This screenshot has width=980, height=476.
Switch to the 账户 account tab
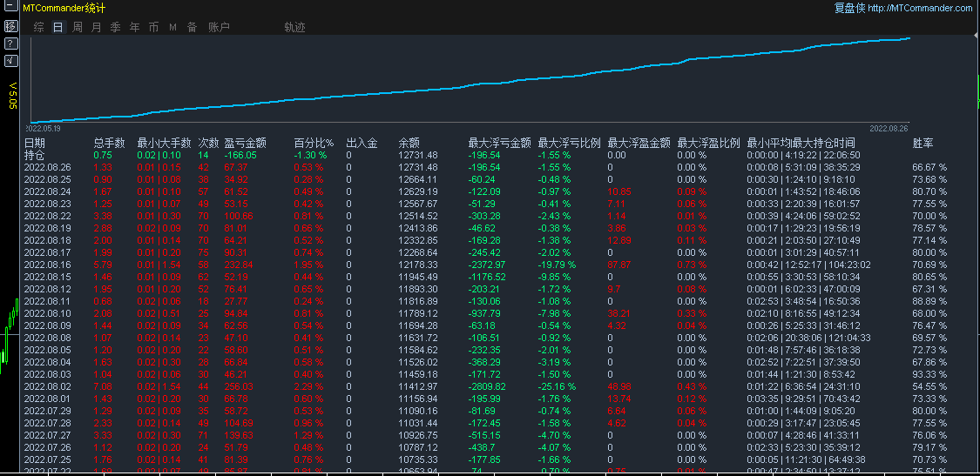(219, 27)
